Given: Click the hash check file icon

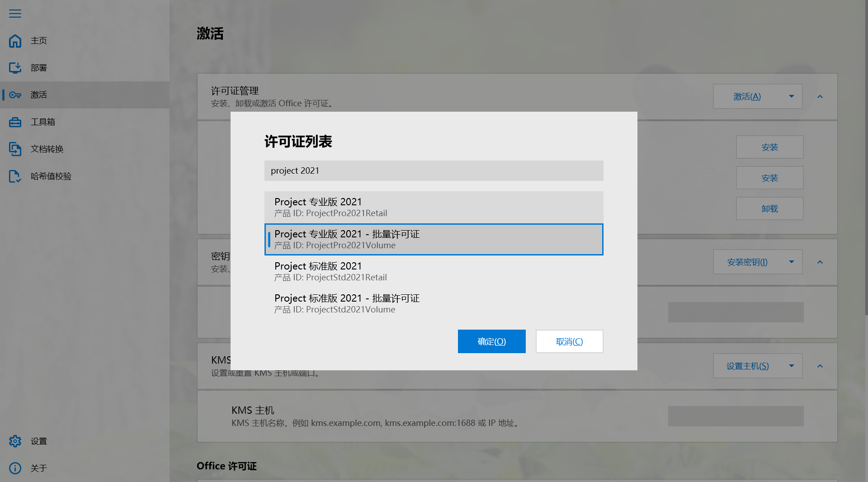Looking at the screenshot, I should point(15,176).
